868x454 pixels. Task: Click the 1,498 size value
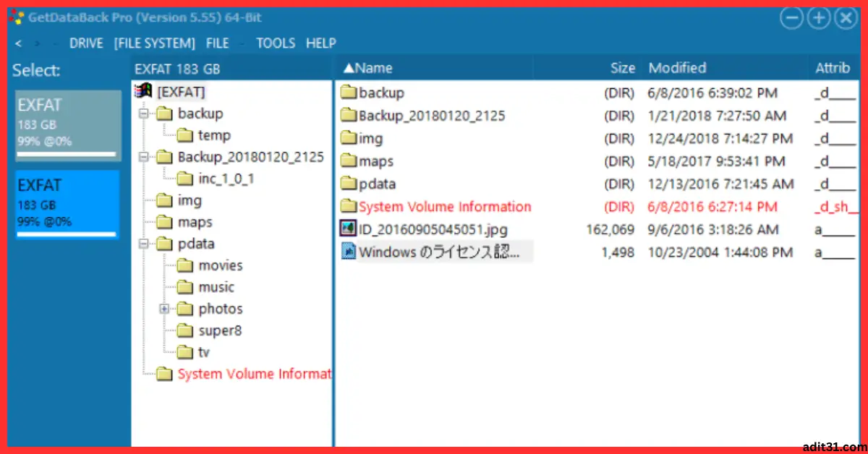617,252
